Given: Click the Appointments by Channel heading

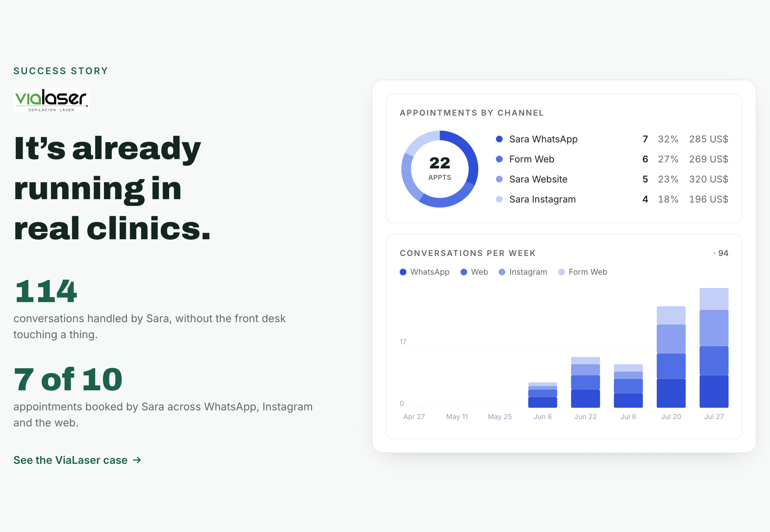Looking at the screenshot, I should coord(472,113).
